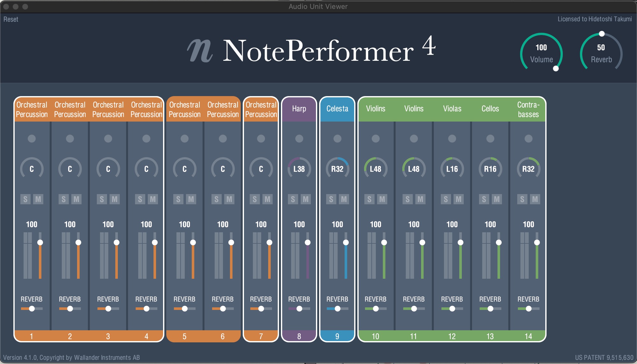This screenshot has width=637, height=364.
Task: Click the NotePerformer n logo
Action: pos(199,50)
